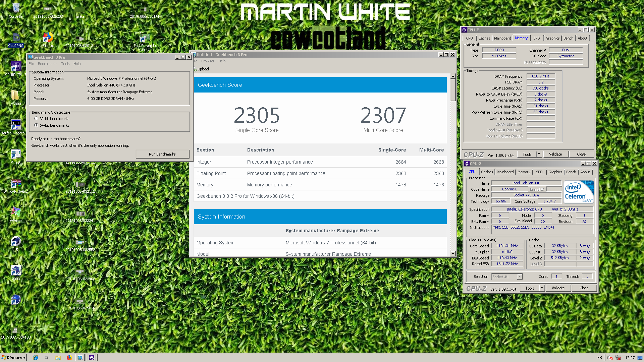Click the Démarrer start button

coord(13,358)
